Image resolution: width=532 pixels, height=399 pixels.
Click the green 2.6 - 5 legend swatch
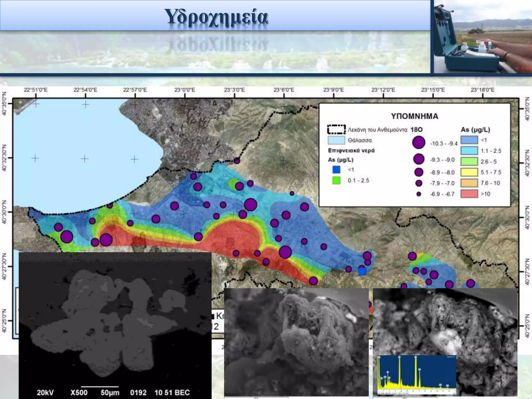pyautogui.click(x=469, y=161)
